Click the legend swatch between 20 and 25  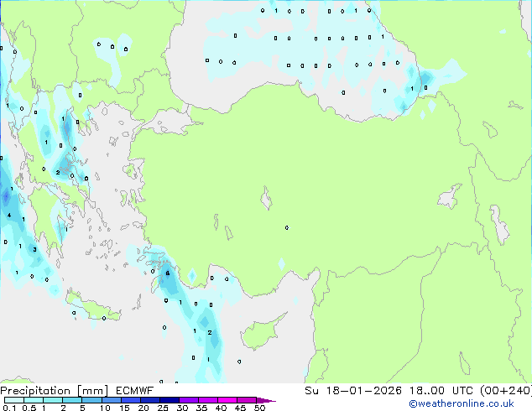[x=150, y=400]
